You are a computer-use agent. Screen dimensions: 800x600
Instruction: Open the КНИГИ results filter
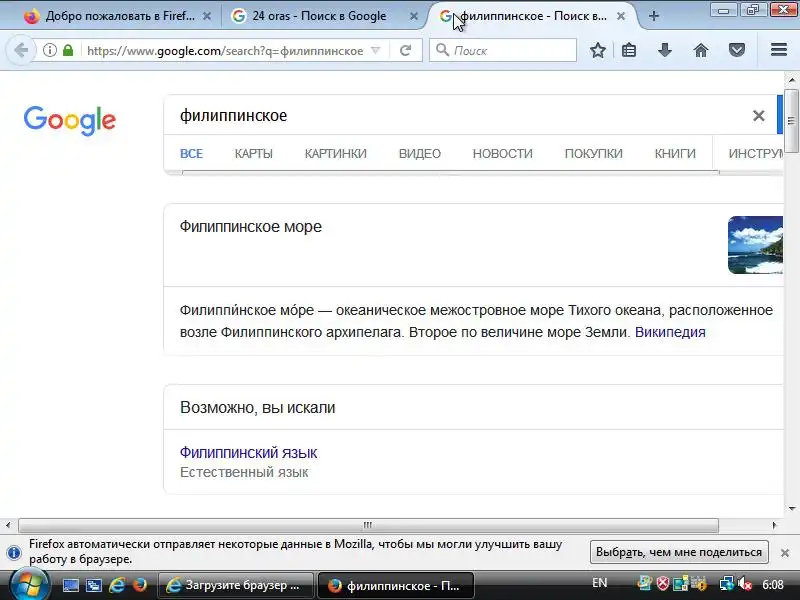pos(675,154)
